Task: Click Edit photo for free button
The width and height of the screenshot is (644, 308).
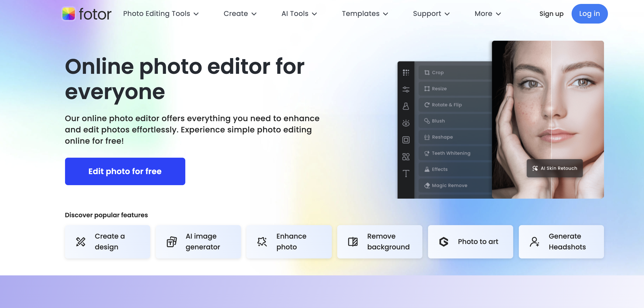Action: pos(125,171)
